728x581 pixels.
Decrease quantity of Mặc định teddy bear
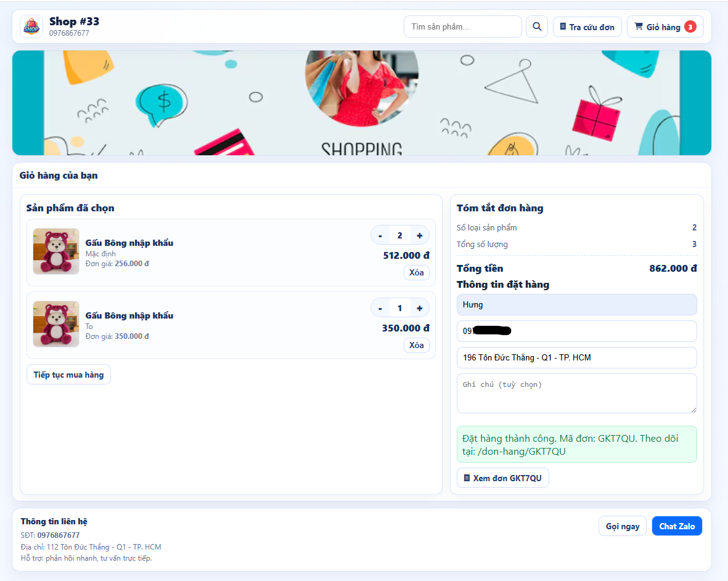click(380, 235)
